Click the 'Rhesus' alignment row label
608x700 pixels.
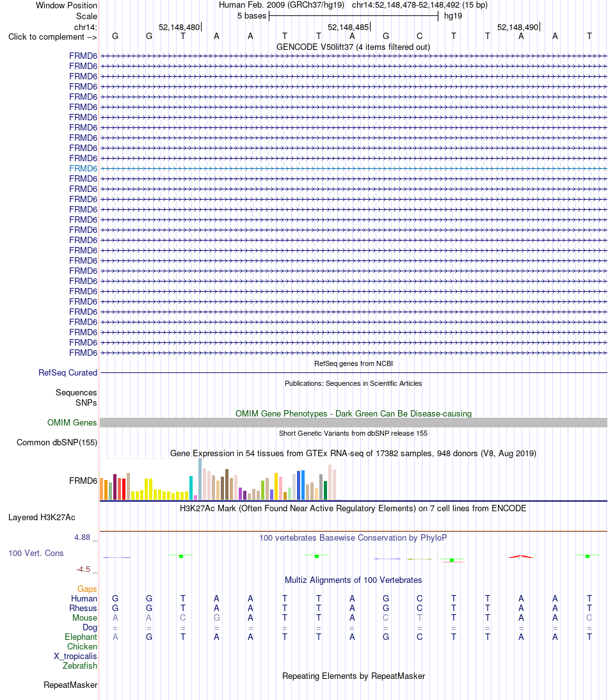tap(83, 608)
